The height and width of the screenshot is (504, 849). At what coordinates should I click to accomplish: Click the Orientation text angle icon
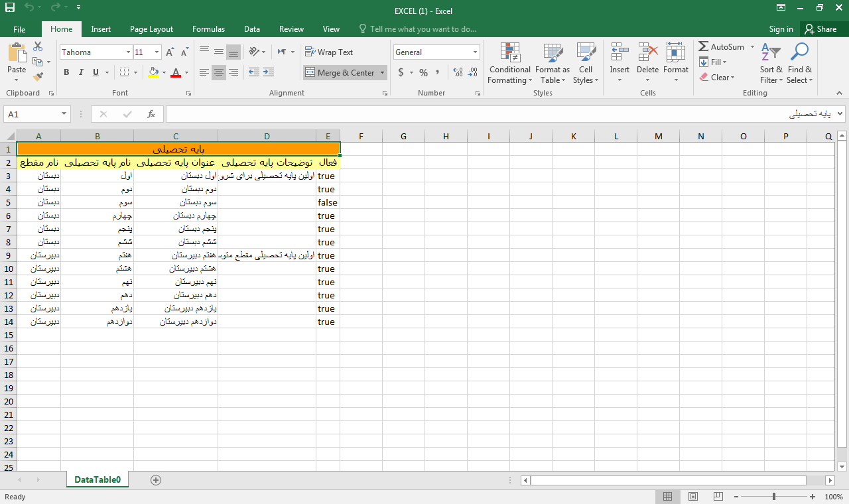pos(254,52)
